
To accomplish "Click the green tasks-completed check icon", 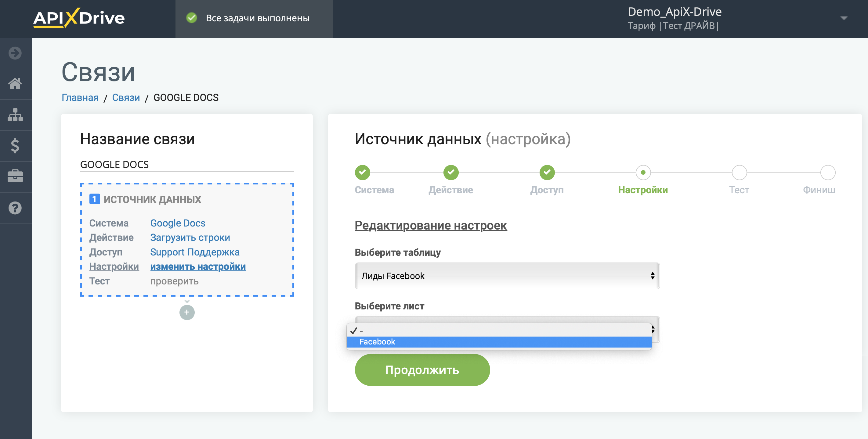I will click(192, 18).
